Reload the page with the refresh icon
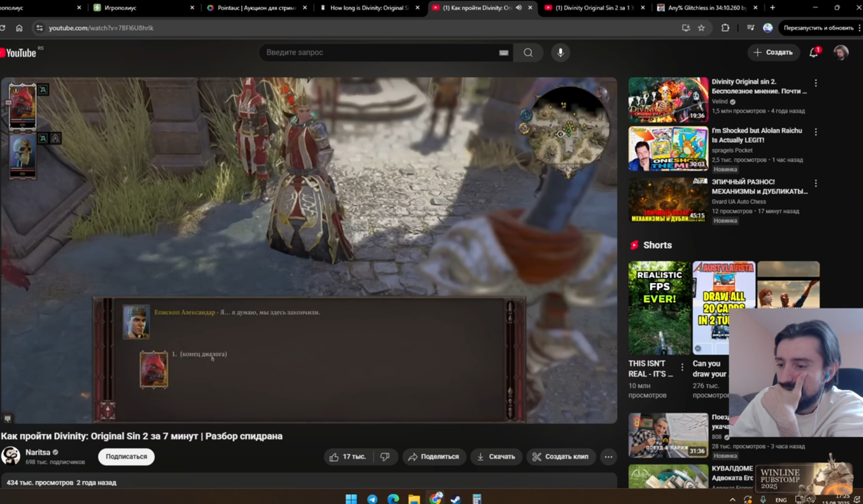 pyautogui.click(x=3, y=28)
